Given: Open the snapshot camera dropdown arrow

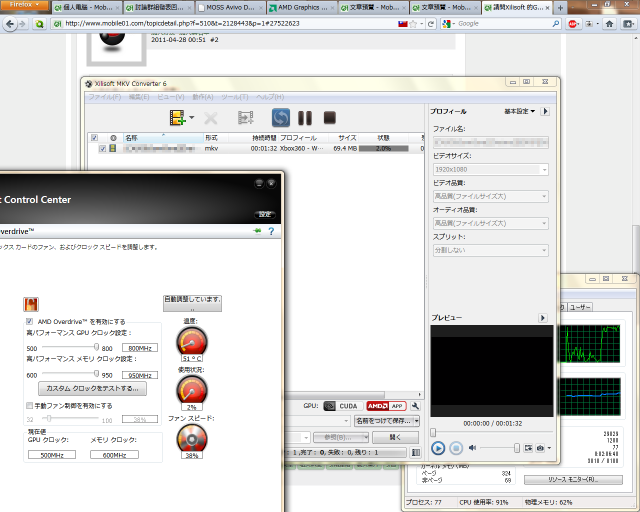Looking at the screenshot, I should (549, 448).
